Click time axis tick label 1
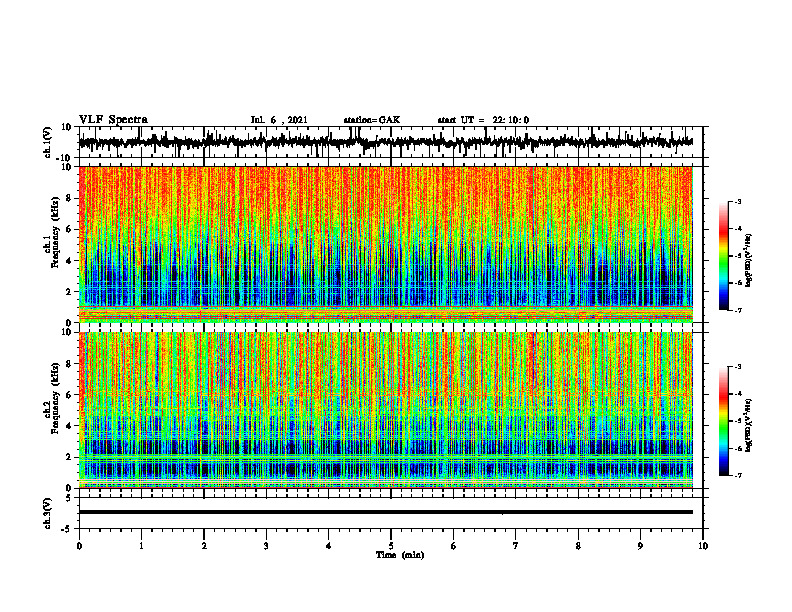The image size is (792, 612). pyautogui.click(x=141, y=546)
